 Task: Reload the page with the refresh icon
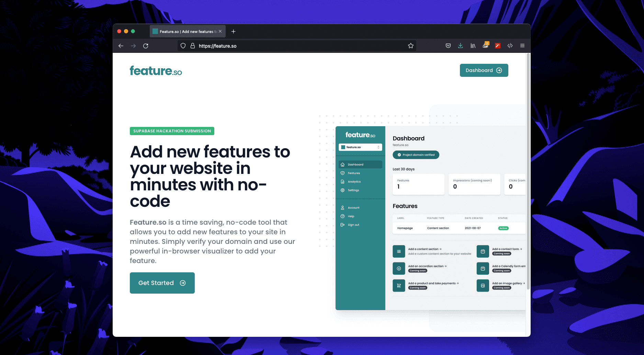[146, 46]
